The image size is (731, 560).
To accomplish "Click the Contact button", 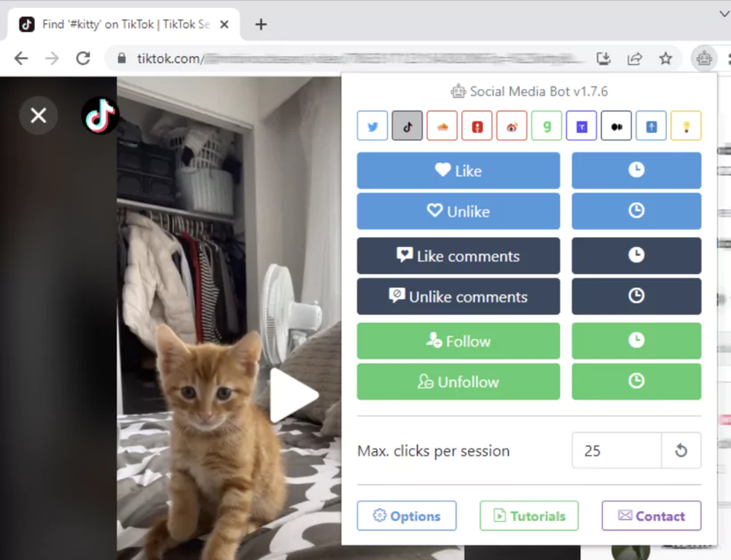I will pyautogui.click(x=652, y=515).
